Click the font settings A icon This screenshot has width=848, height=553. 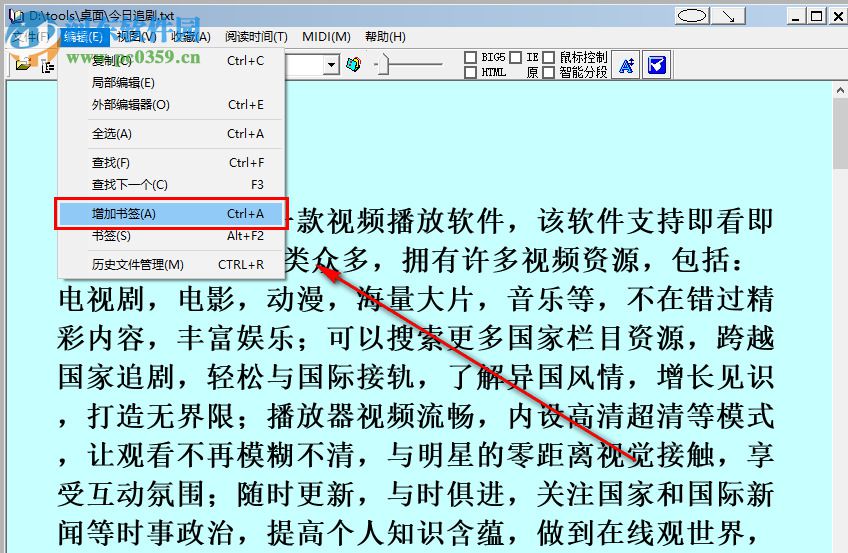[x=626, y=65]
